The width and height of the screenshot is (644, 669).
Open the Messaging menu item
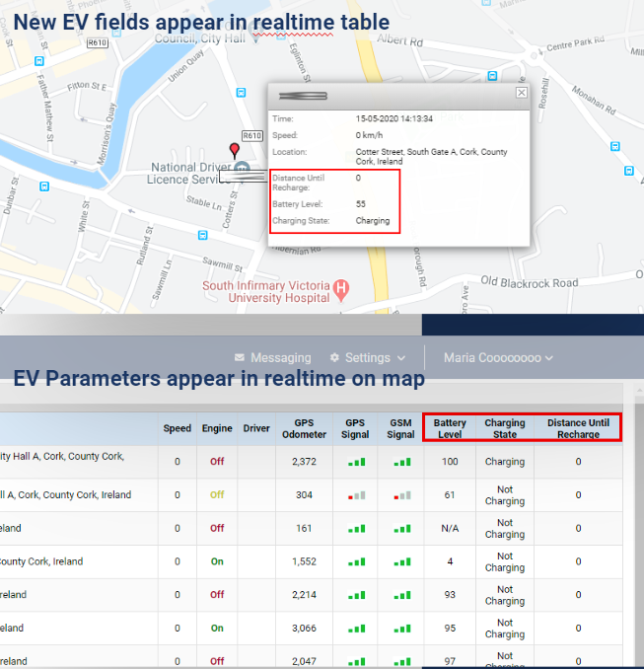point(272,357)
